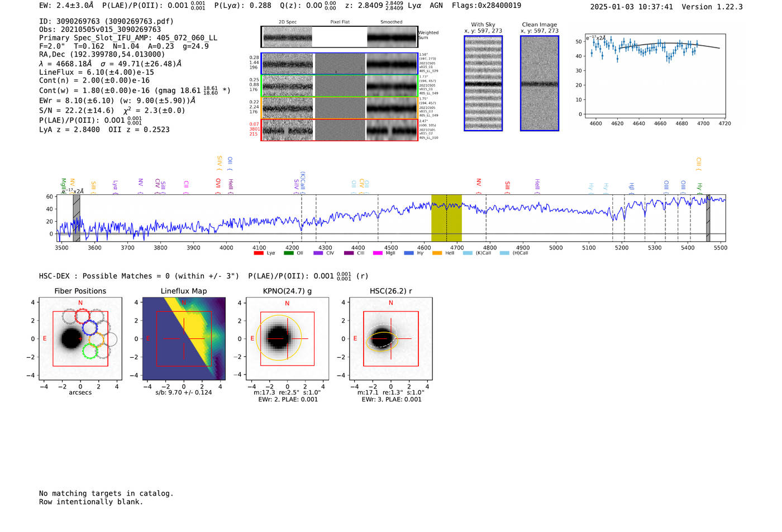Click the red-bordered 2D Spec fiber cutout

click(x=288, y=130)
